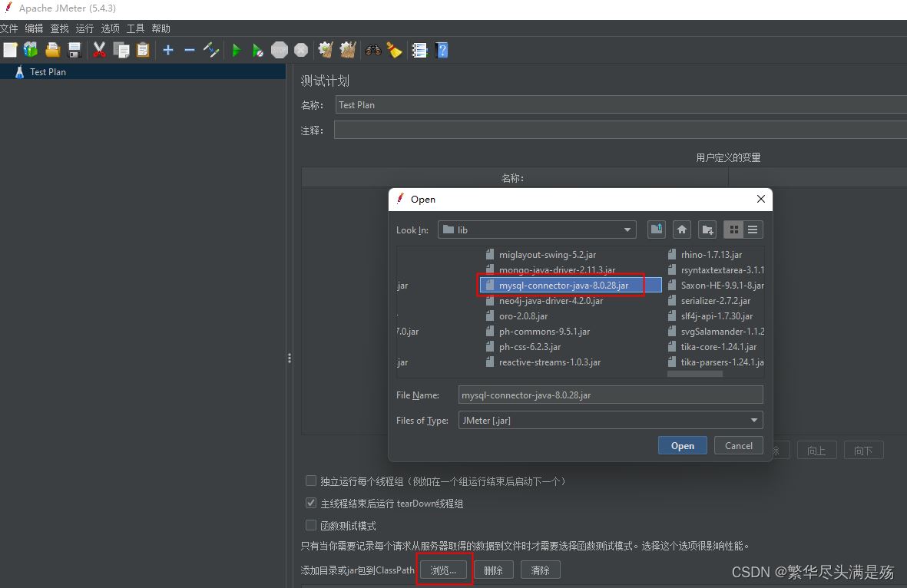
Task: Switch file list to details view
Action: click(752, 229)
